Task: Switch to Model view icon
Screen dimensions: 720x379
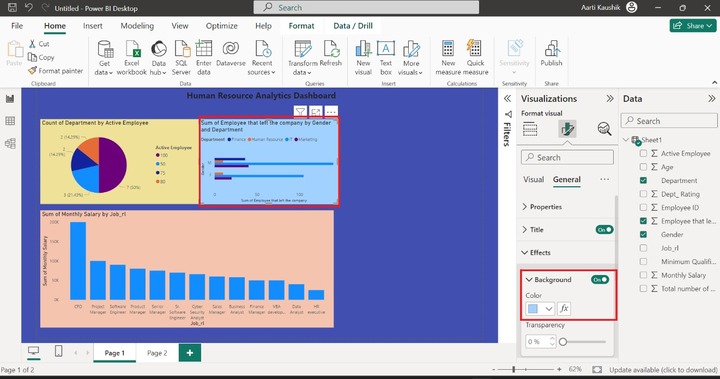Action: pyautogui.click(x=10, y=143)
